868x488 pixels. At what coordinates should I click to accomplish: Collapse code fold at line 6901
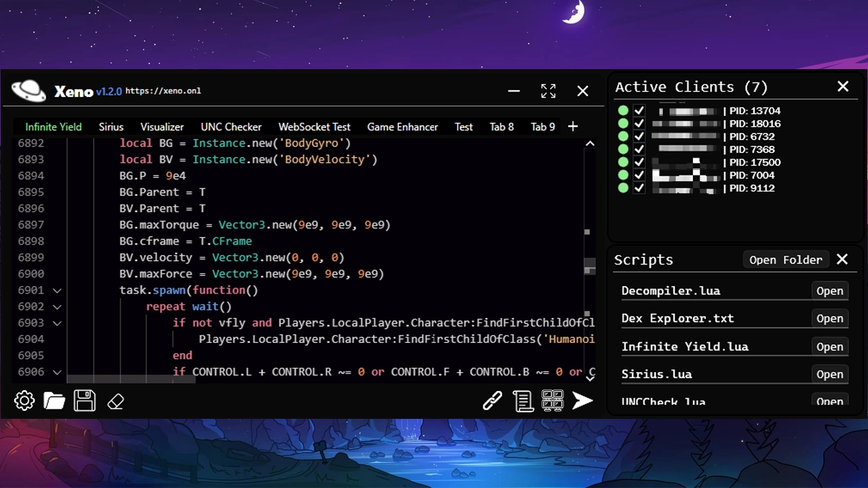point(57,290)
